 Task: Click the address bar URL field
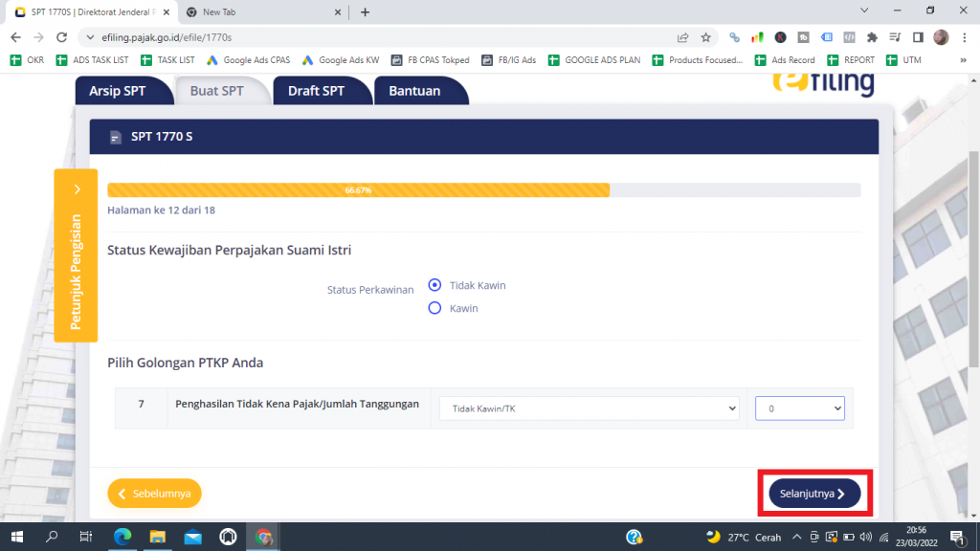[383, 37]
